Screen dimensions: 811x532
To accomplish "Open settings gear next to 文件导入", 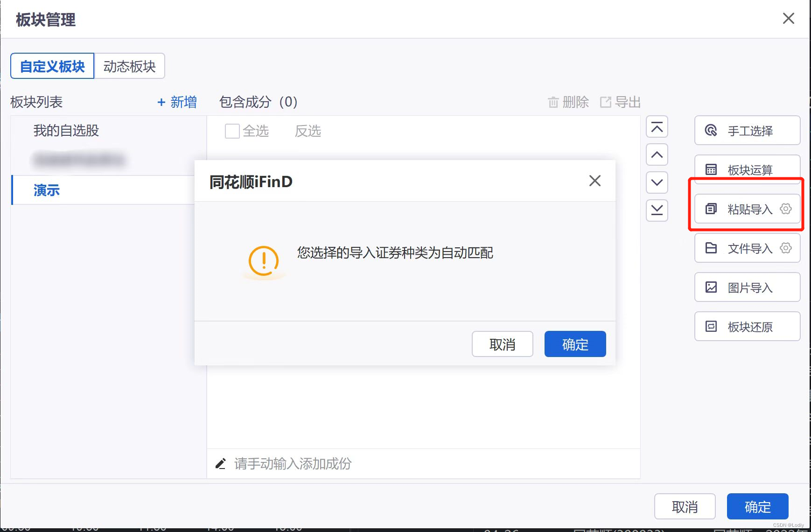I will click(786, 248).
